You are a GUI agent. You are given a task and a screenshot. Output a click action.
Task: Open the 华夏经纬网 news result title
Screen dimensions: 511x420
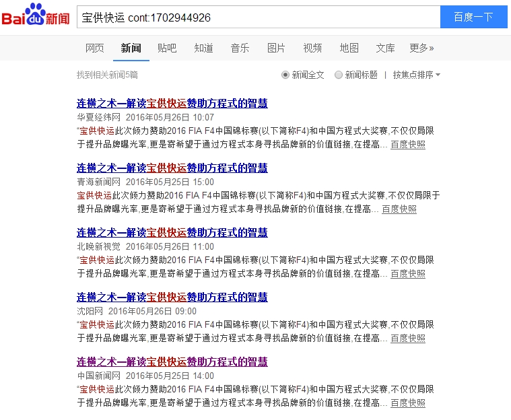pos(172,104)
